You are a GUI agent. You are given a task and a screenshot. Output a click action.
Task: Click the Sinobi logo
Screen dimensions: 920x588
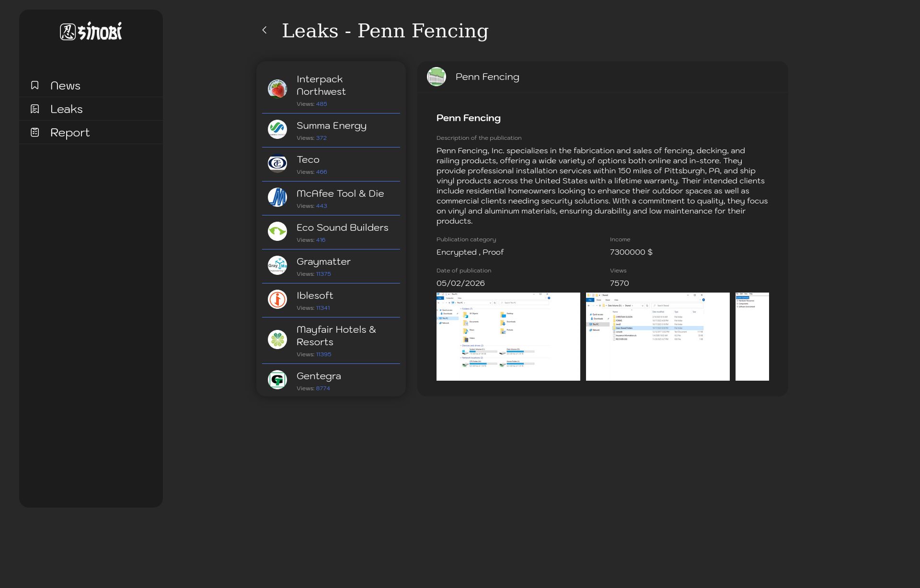point(91,32)
